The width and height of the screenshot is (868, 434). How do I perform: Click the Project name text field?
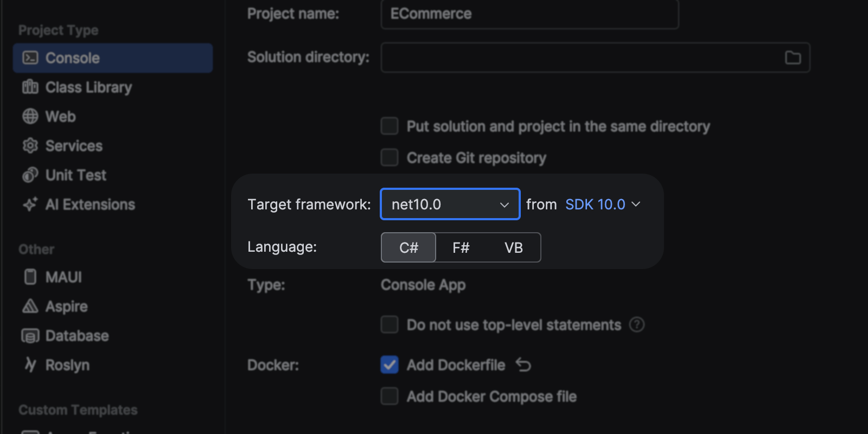point(529,14)
